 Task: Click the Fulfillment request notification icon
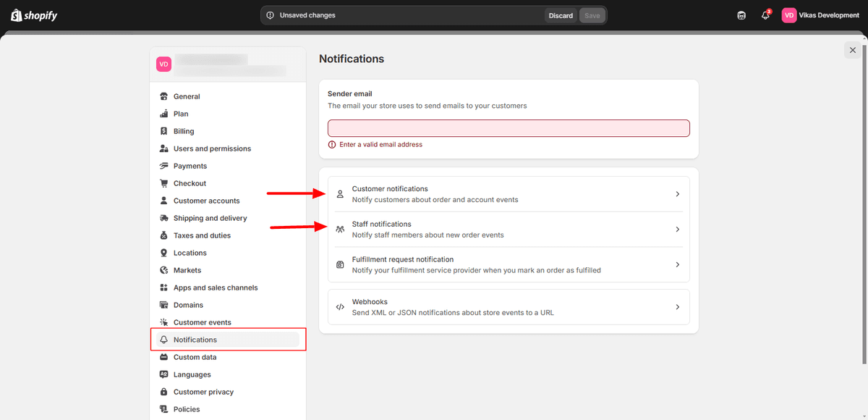point(340,265)
